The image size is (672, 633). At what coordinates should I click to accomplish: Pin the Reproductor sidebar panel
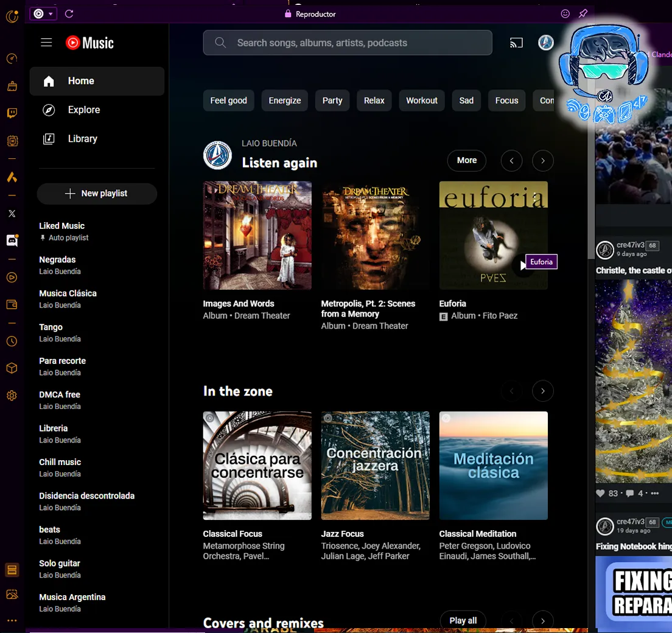click(583, 14)
